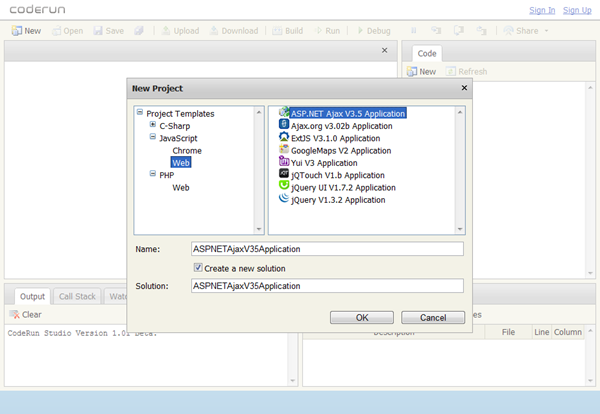
Task: Pick the jQTouch V1.b Application icon
Action: click(283, 173)
